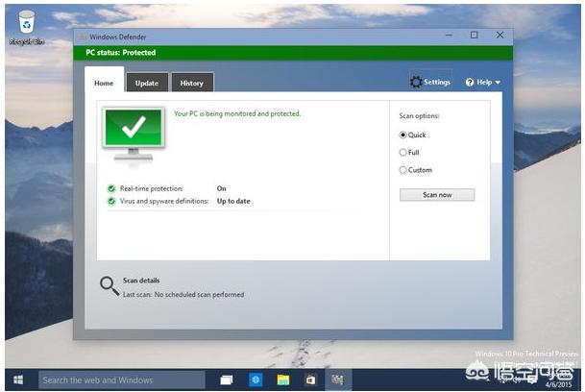Open Windows Defender Settings gear
This screenshot has height=392, width=585.
416,82
